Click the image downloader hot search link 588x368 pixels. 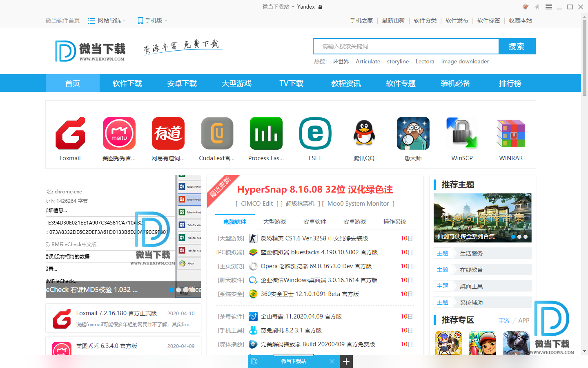point(465,61)
